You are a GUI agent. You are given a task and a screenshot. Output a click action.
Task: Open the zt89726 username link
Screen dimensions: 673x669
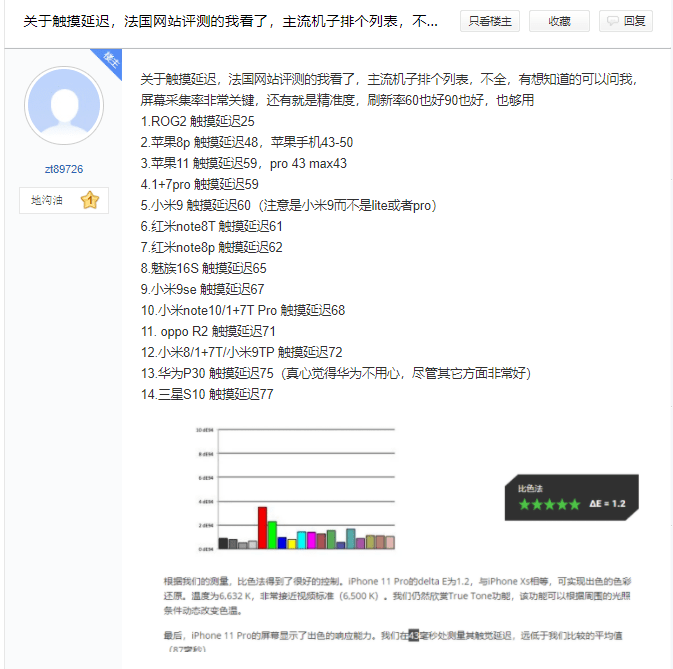[x=64, y=169]
